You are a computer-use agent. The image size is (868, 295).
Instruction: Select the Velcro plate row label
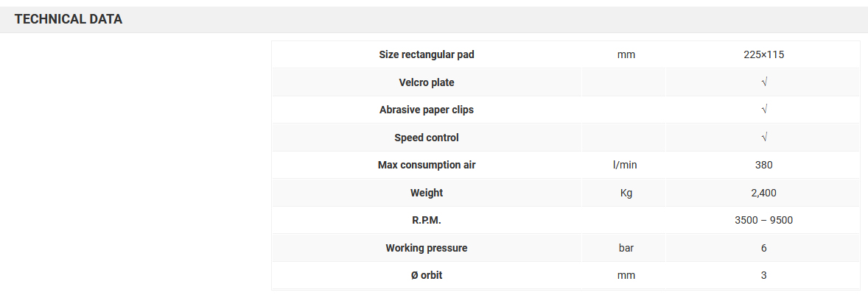point(427,82)
